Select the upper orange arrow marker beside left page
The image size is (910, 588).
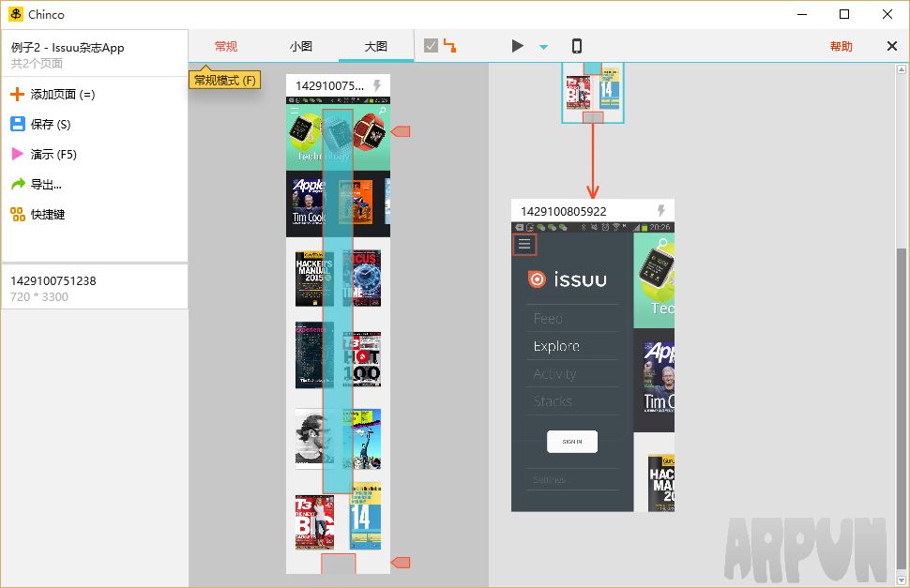(x=401, y=131)
